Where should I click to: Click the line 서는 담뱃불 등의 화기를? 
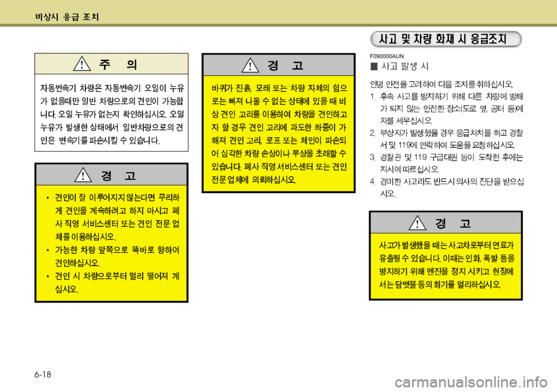tap(440, 284)
